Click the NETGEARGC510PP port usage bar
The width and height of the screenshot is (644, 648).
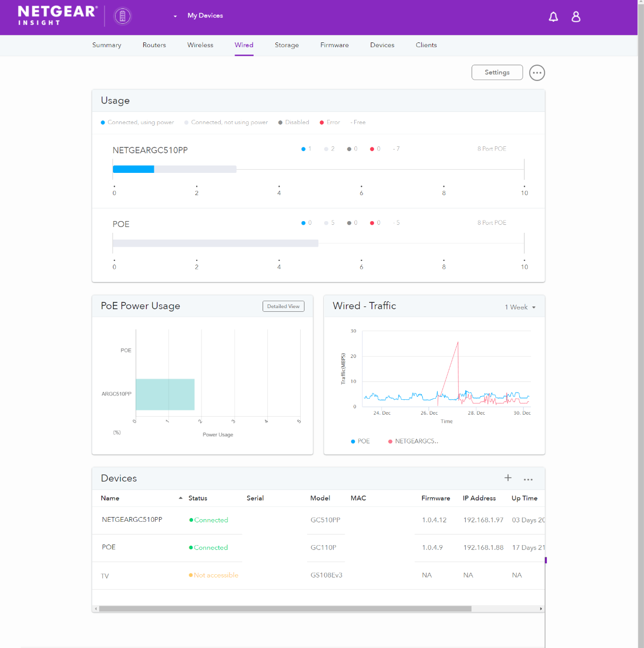(175, 169)
